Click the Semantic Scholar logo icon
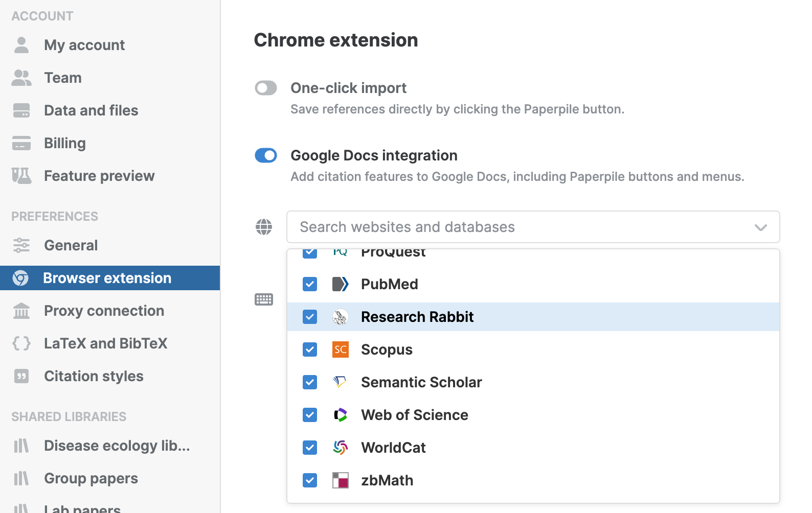 point(340,382)
